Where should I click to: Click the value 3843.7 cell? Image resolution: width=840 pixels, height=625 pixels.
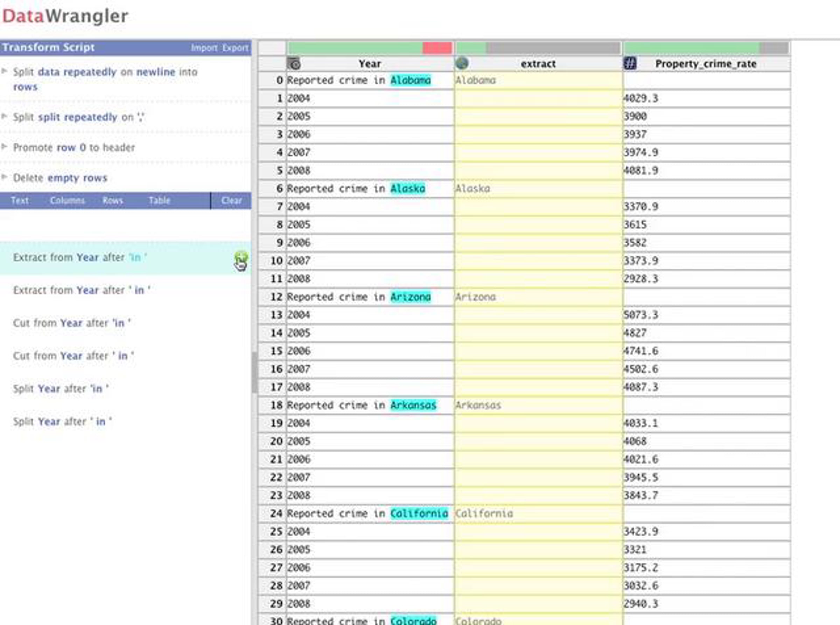[x=707, y=495]
